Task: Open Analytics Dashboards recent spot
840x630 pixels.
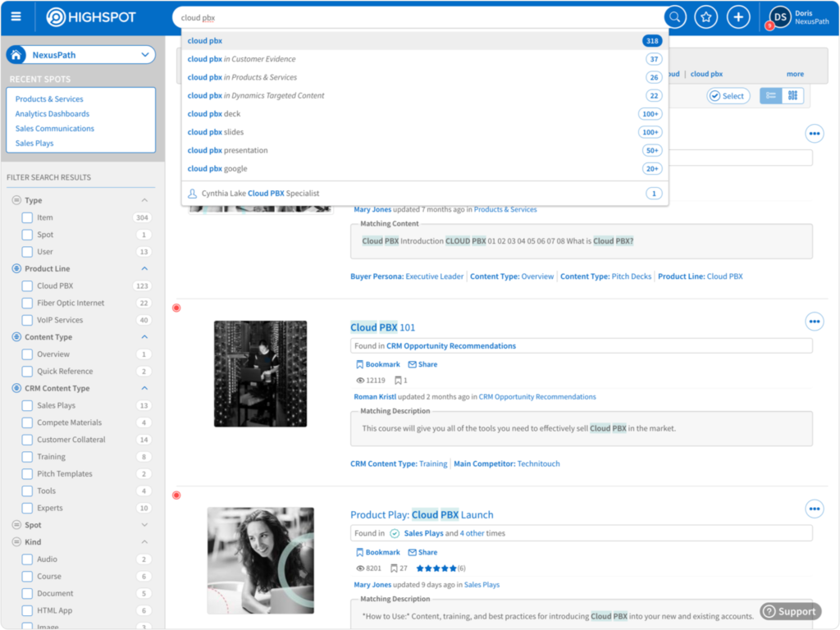Action: tap(52, 113)
